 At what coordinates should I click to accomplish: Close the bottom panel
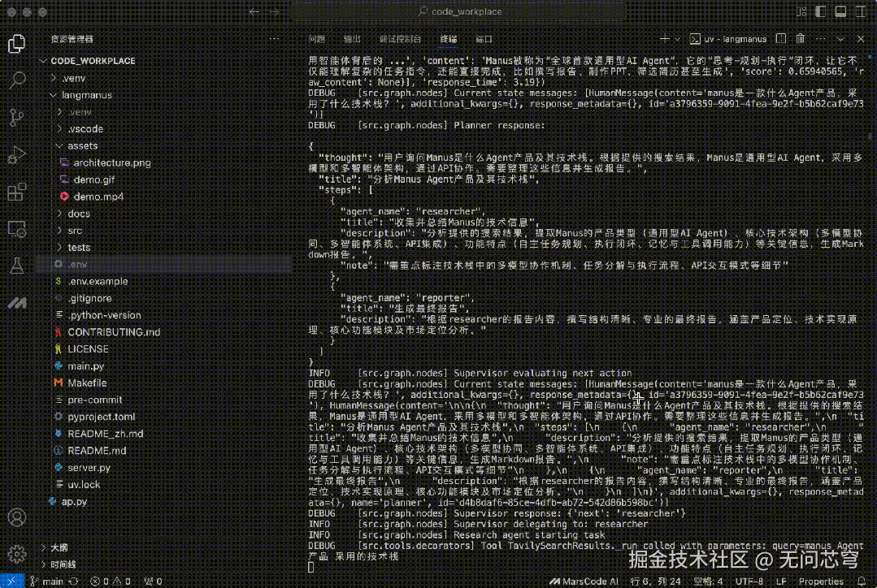click(x=861, y=39)
